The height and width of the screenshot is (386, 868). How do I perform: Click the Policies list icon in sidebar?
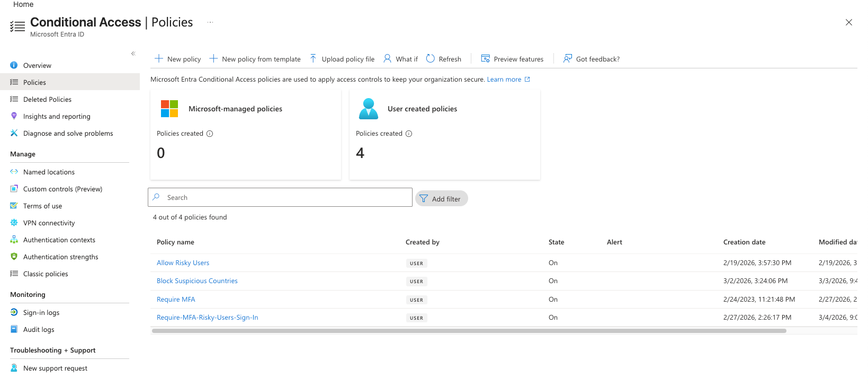pyautogui.click(x=14, y=82)
